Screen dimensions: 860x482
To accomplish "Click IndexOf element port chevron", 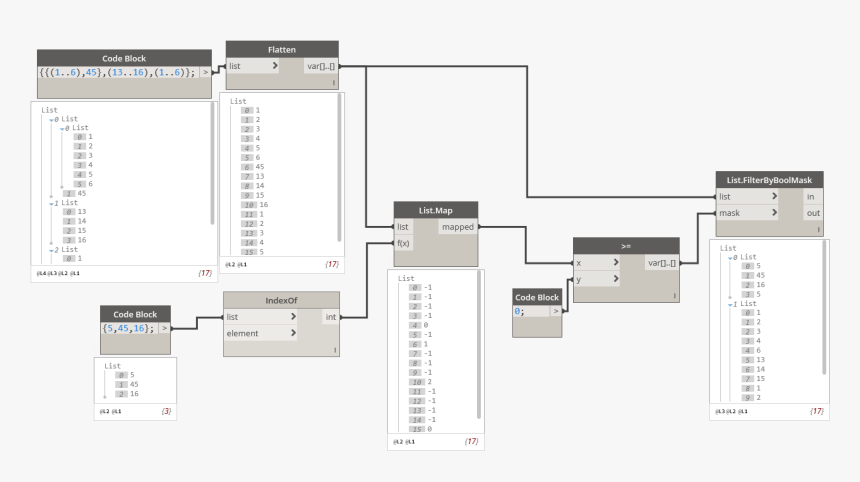I will [291, 333].
